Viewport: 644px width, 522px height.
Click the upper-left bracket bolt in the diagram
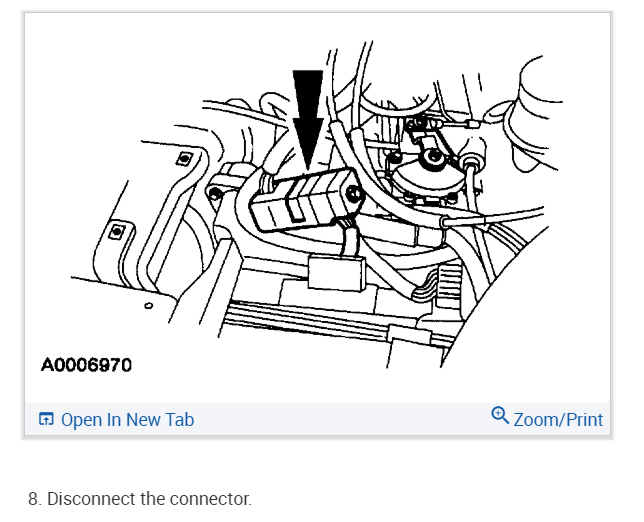pos(185,158)
